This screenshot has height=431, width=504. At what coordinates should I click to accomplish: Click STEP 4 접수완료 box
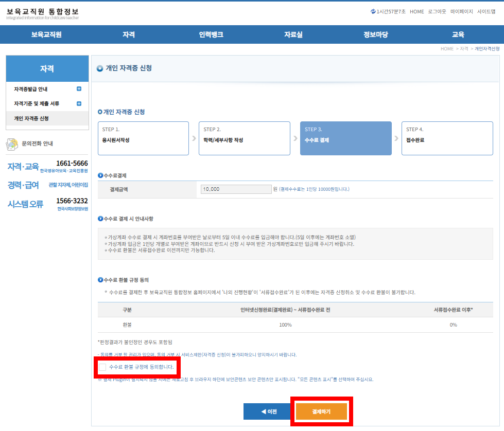(x=447, y=138)
